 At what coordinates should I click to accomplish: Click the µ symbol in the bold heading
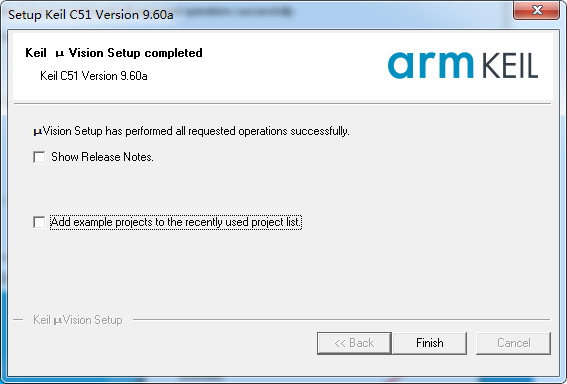(x=60, y=54)
